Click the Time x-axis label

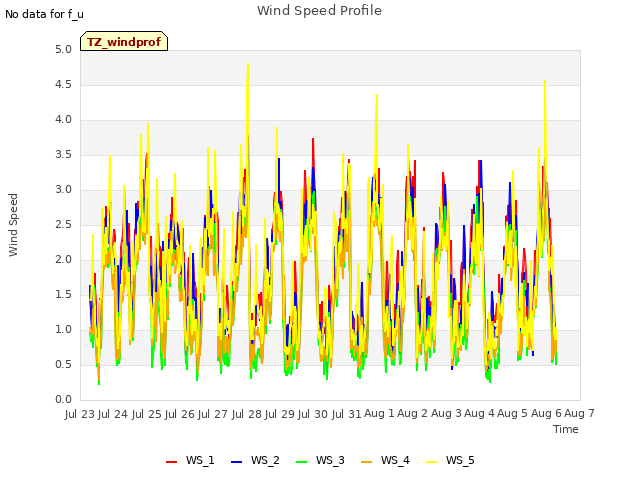pyautogui.click(x=566, y=429)
